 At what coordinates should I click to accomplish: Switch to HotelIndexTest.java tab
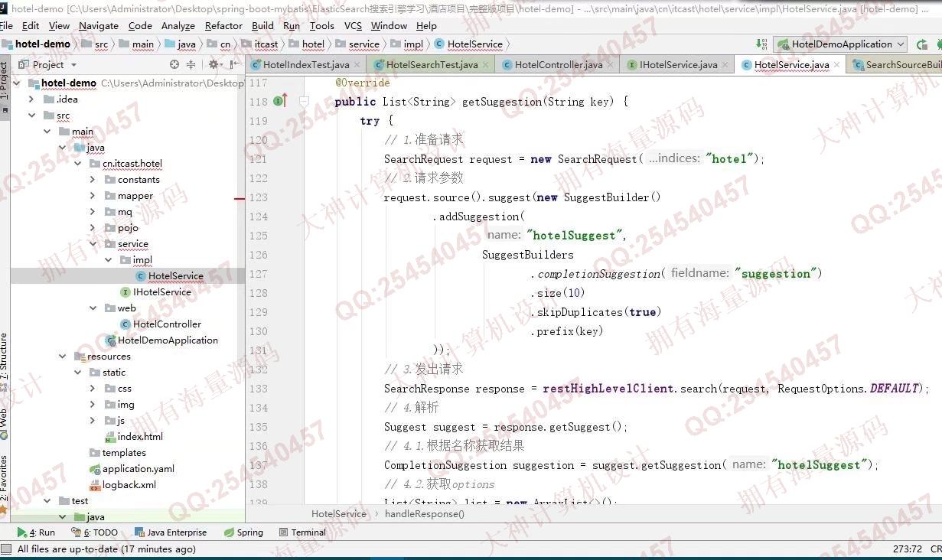(x=306, y=65)
